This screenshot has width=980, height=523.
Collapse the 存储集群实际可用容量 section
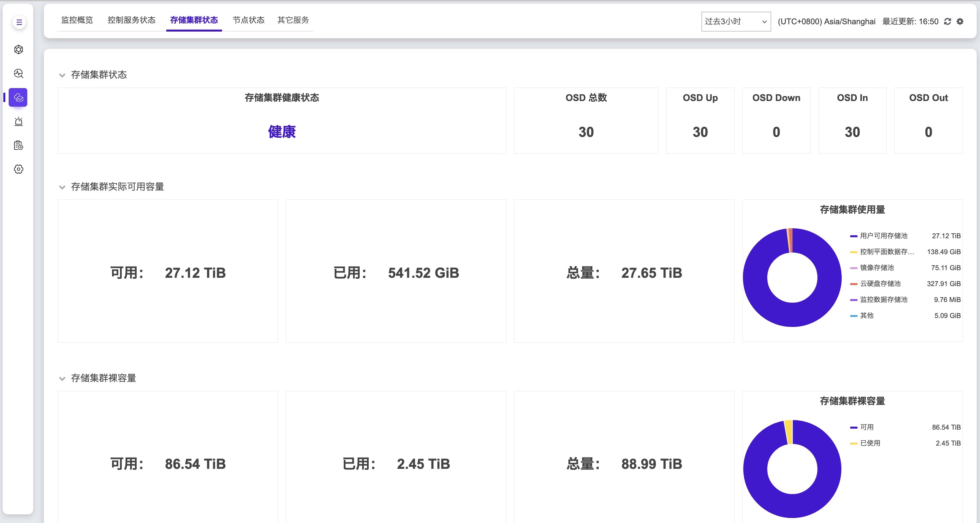[62, 187]
